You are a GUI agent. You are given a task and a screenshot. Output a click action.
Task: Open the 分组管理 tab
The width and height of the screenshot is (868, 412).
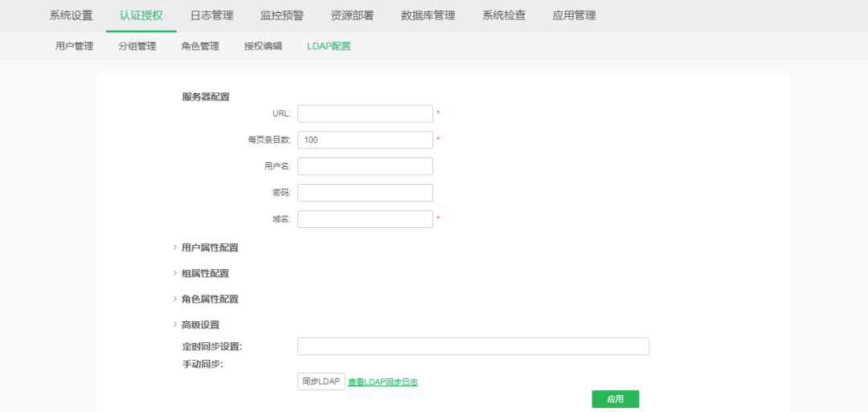[x=137, y=46]
